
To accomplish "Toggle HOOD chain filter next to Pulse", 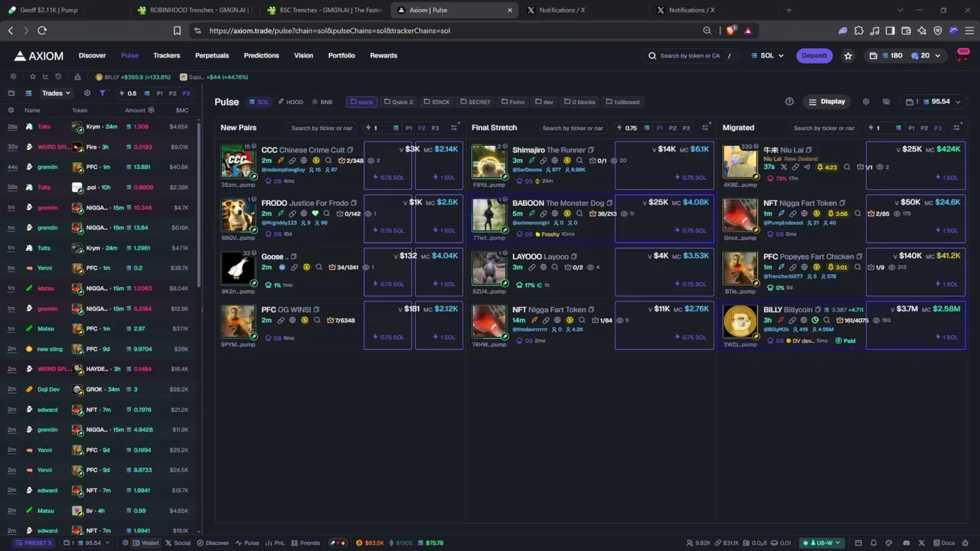I will tap(290, 102).
